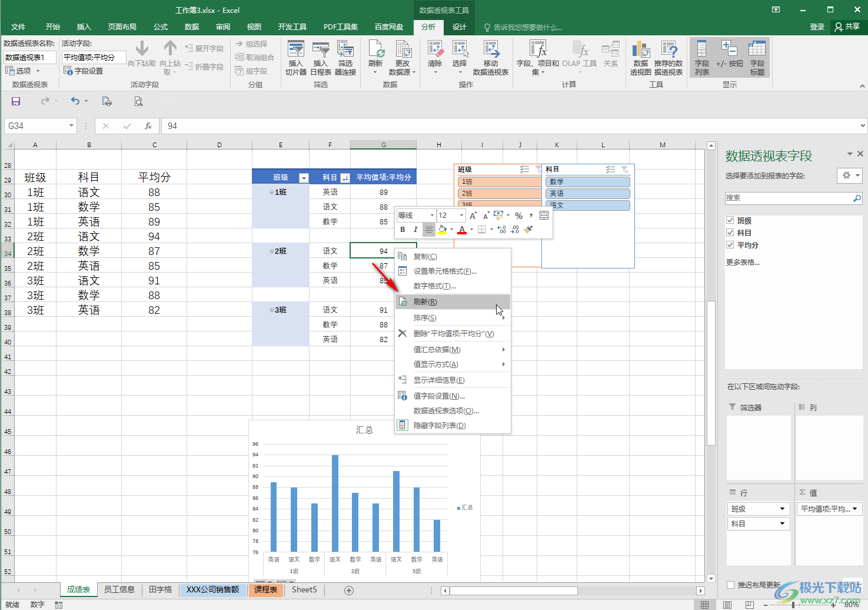Screen dimensions: 868x610
Task: Click the PivotTable name input field
Action: (x=30, y=57)
